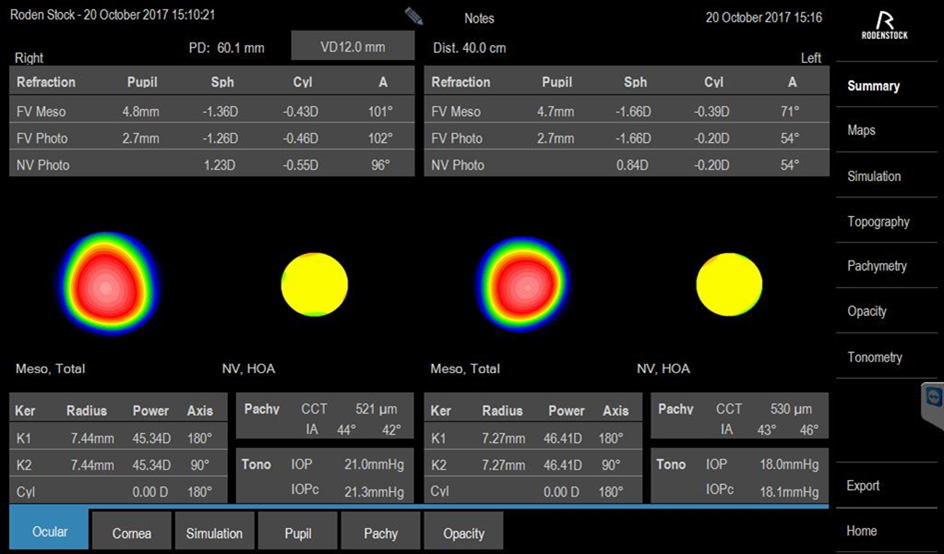Open right eye Meso Total wavefront map
Screen dimensions: 944x554
tap(109, 284)
